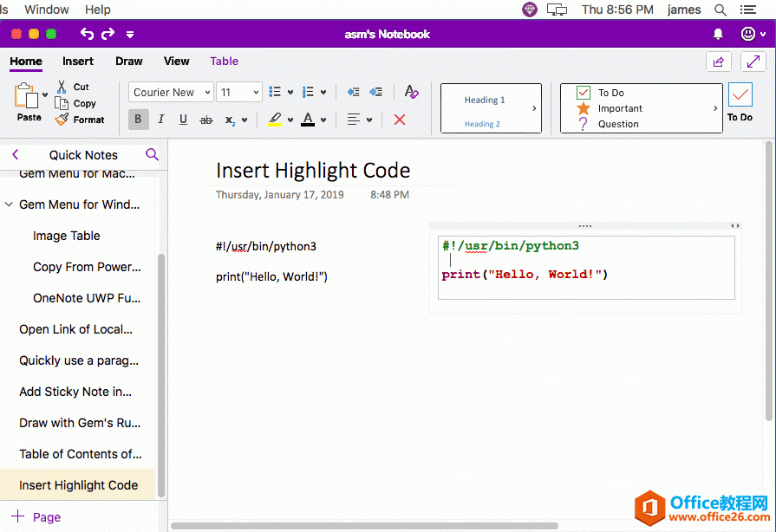Apply underline formatting
Image resolution: width=776 pixels, height=532 pixels.
pos(182,120)
